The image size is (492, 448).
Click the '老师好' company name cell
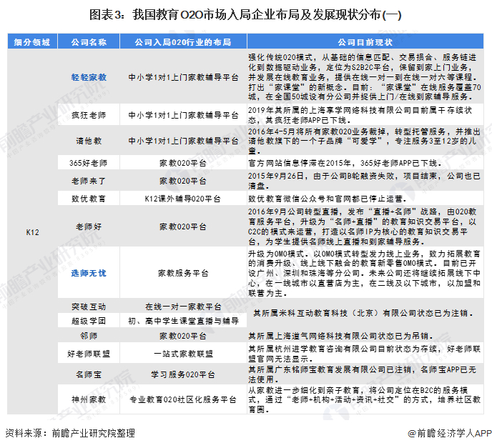tap(89, 227)
